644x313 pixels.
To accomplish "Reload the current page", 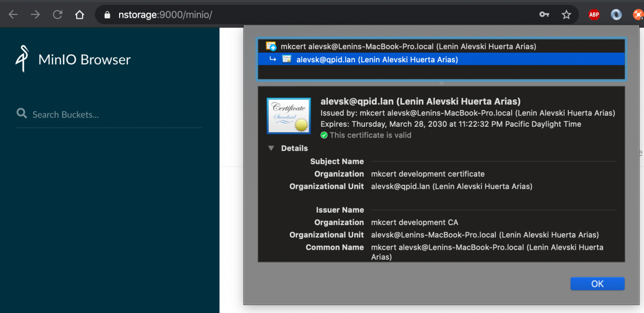I will 57,14.
